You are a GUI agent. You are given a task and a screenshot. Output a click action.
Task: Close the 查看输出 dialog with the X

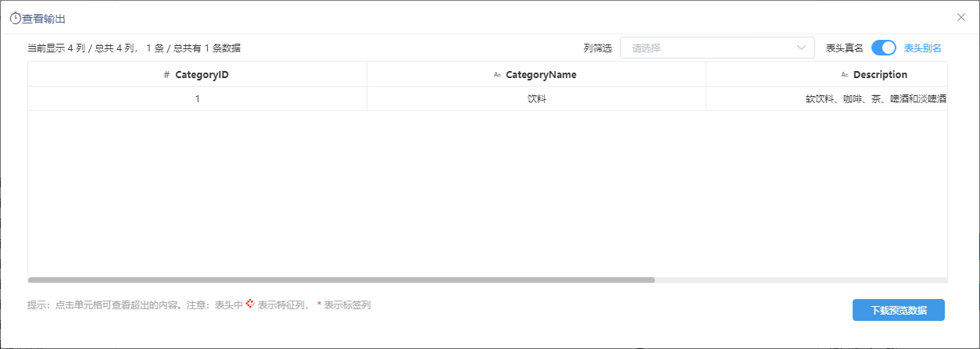pyautogui.click(x=961, y=17)
